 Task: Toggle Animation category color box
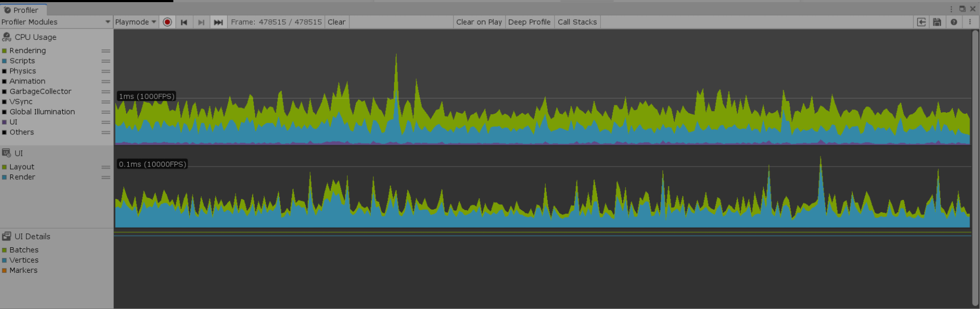coord(4,81)
